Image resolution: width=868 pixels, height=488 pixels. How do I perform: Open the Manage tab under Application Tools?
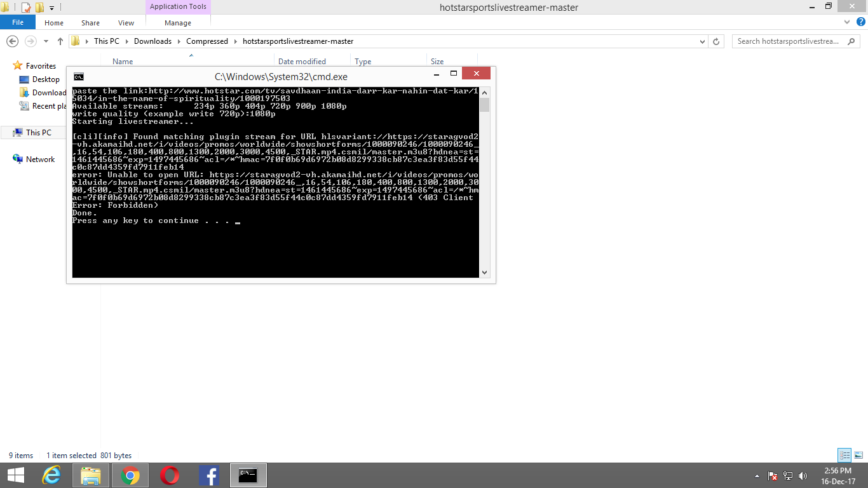click(177, 22)
